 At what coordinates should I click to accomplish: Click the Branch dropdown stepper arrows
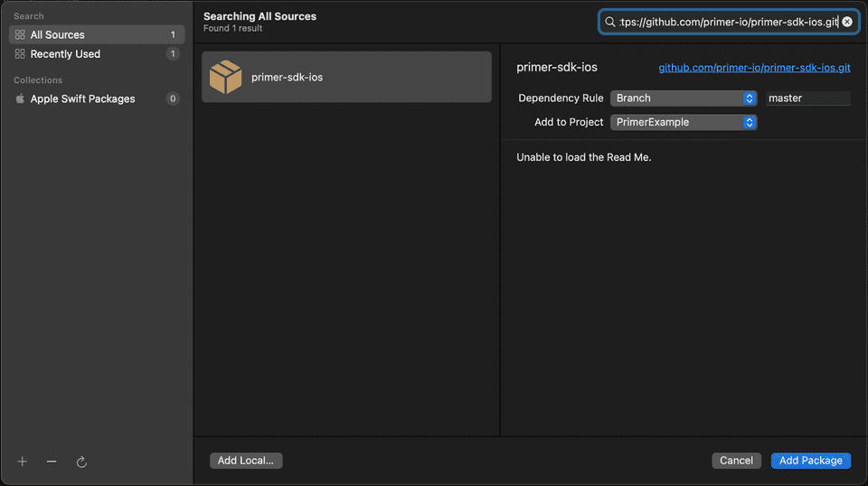tap(750, 98)
